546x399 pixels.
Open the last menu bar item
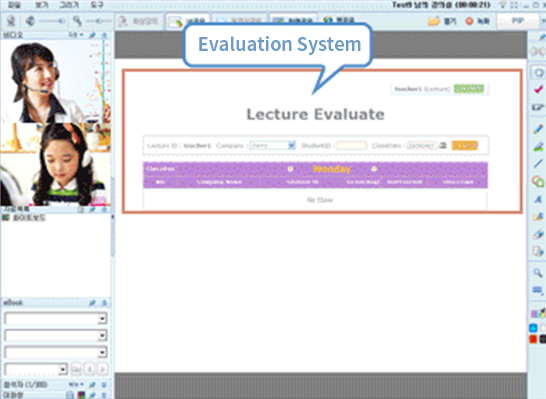[97, 5]
